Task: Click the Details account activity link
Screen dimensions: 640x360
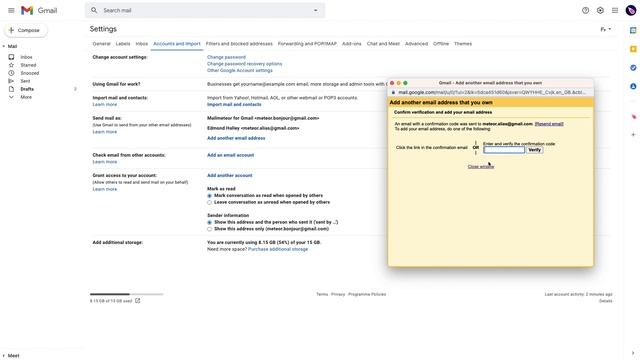Action: (x=606, y=301)
